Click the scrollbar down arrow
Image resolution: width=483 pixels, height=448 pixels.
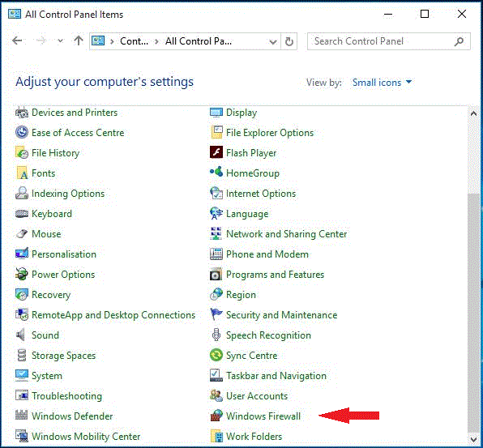(473, 439)
